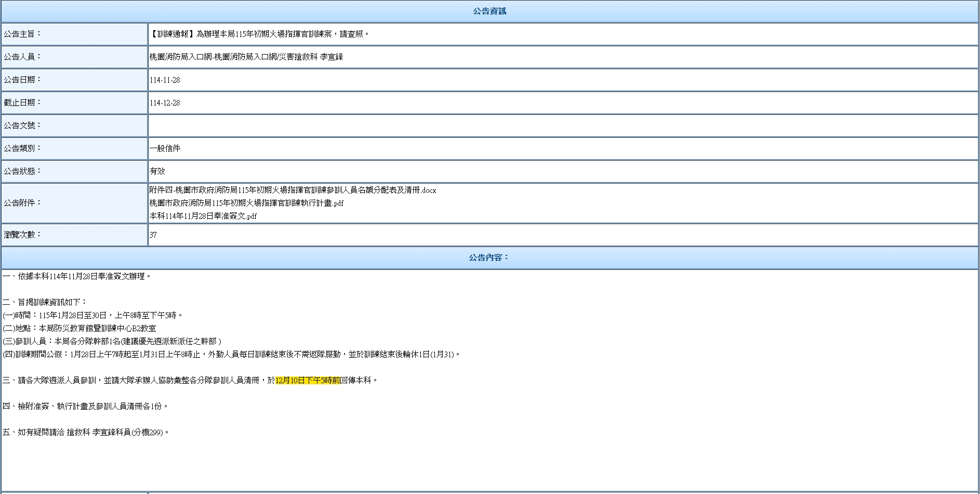Click the 公告內容 section header
Screen dimensions: 980x494
pos(489,257)
